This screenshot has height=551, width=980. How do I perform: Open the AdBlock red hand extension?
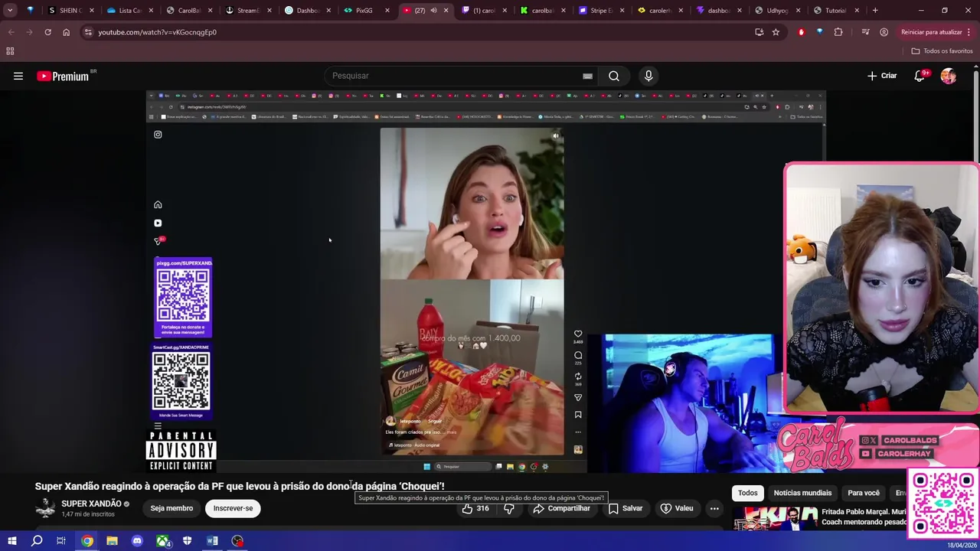[x=802, y=32]
